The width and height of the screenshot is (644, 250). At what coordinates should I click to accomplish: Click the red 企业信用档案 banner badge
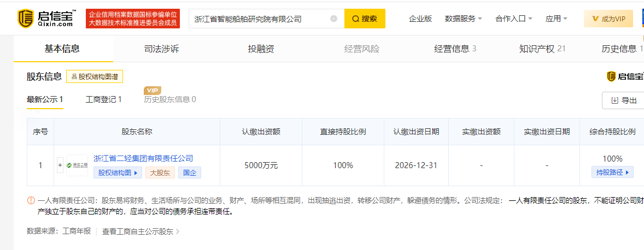pyautogui.click(x=133, y=19)
